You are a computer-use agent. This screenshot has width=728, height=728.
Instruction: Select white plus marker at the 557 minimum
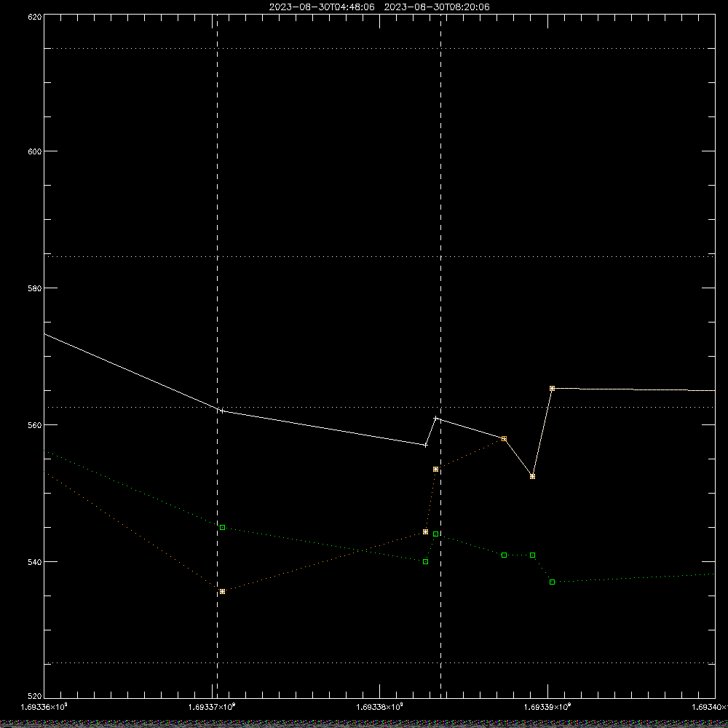click(x=426, y=446)
